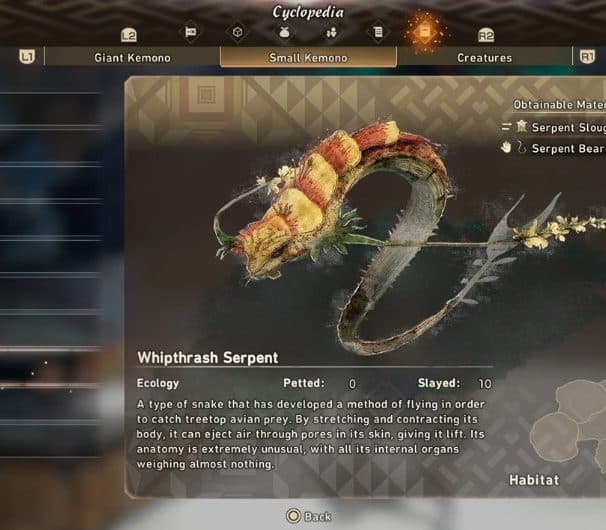The height and width of the screenshot is (530, 606).
Task: Click the L2 shoulder button icon
Action: click(x=129, y=35)
